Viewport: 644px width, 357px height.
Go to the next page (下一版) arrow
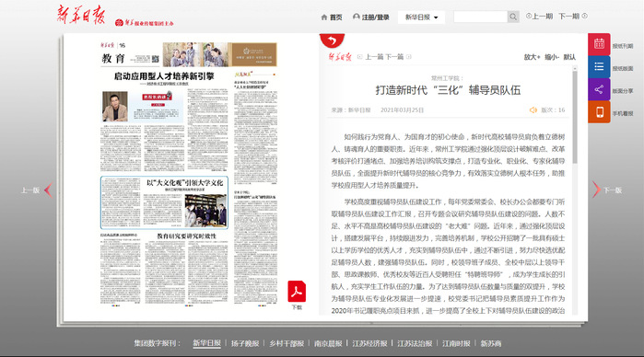coord(596,190)
